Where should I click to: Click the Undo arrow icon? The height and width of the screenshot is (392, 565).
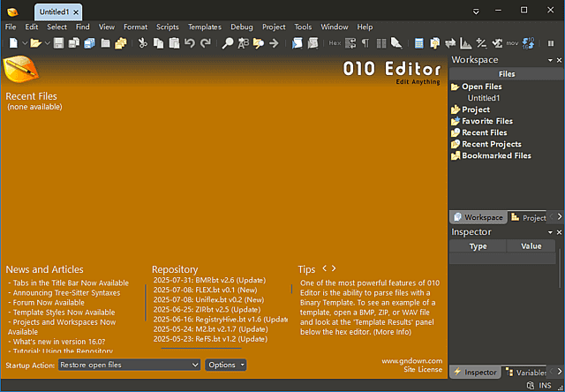click(190, 42)
